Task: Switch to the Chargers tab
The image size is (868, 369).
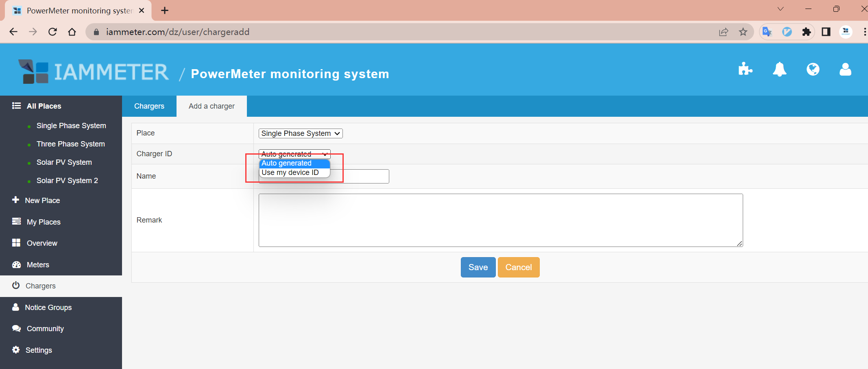Action: [x=149, y=106]
